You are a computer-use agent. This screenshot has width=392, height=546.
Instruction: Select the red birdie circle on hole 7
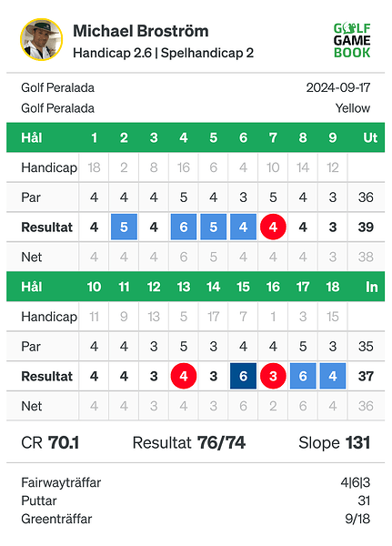pos(273,227)
